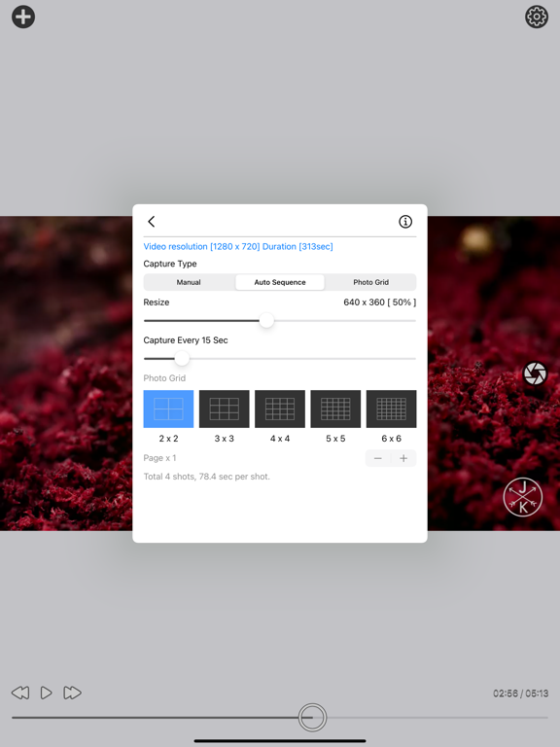This screenshot has width=560, height=747.
Task: Select the Auto Sequence capture type
Action: click(280, 282)
